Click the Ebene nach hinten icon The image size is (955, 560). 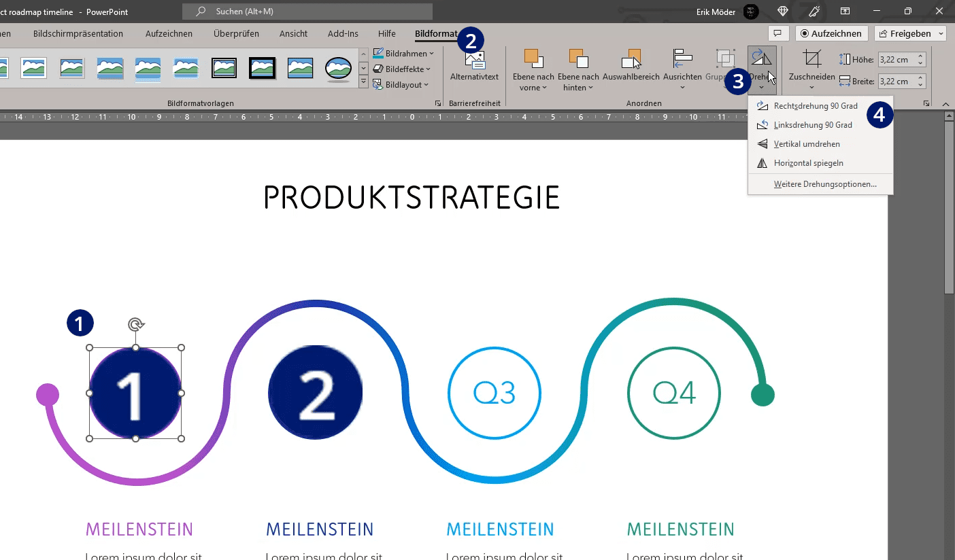[x=578, y=59]
